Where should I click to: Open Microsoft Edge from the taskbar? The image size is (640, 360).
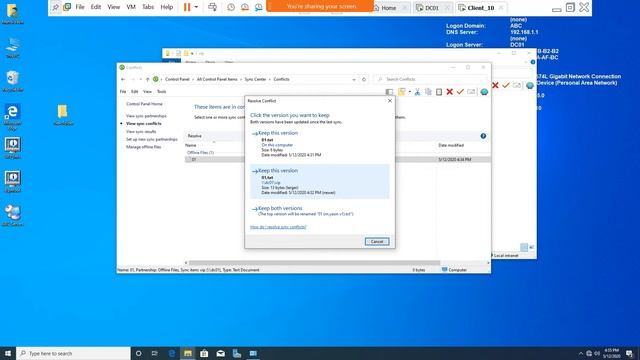click(172, 353)
